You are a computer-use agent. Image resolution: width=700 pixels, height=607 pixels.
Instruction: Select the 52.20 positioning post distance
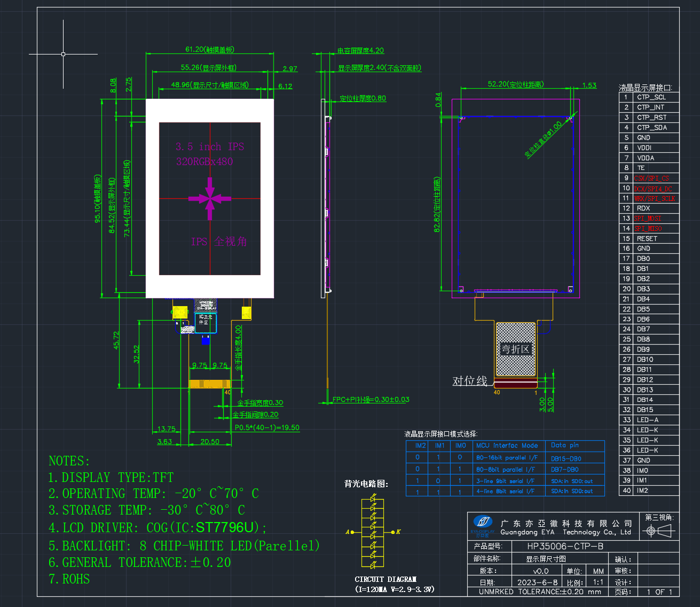[x=516, y=84]
